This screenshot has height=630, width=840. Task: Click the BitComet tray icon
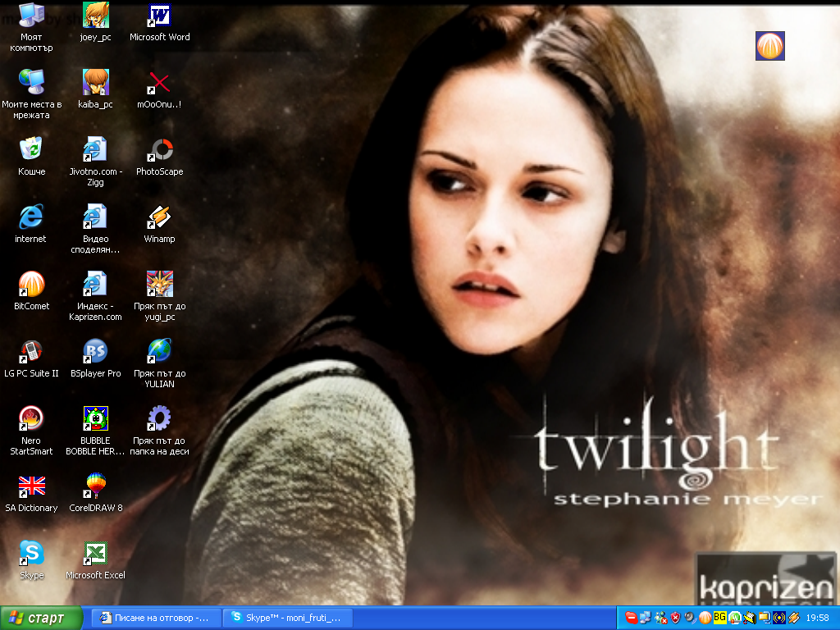705,618
